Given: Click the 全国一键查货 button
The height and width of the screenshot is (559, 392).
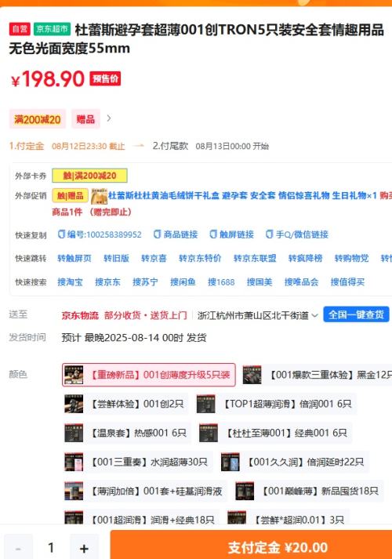Looking at the screenshot, I should [356, 314].
